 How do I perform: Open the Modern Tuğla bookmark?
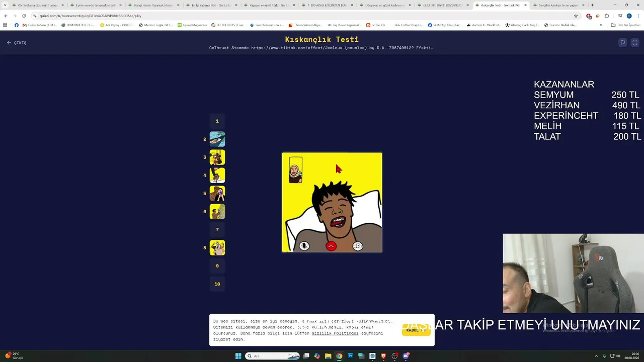(156, 25)
